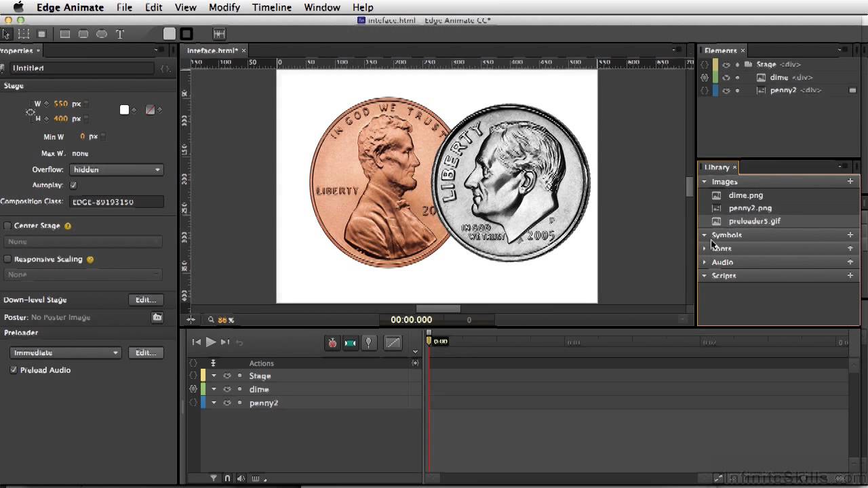
Task: Toggle the Preload Audio checkbox
Action: [x=14, y=370]
